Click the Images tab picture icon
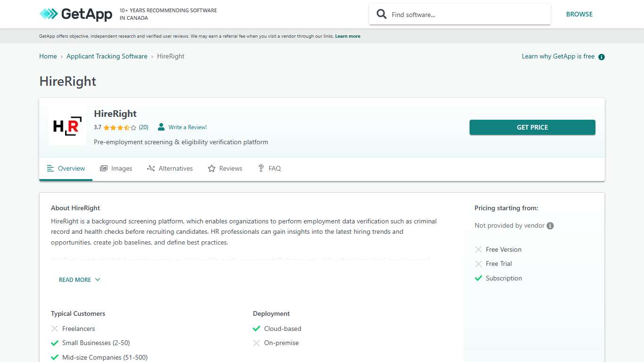This screenshot has height=362, width=644. pos(104,168)
